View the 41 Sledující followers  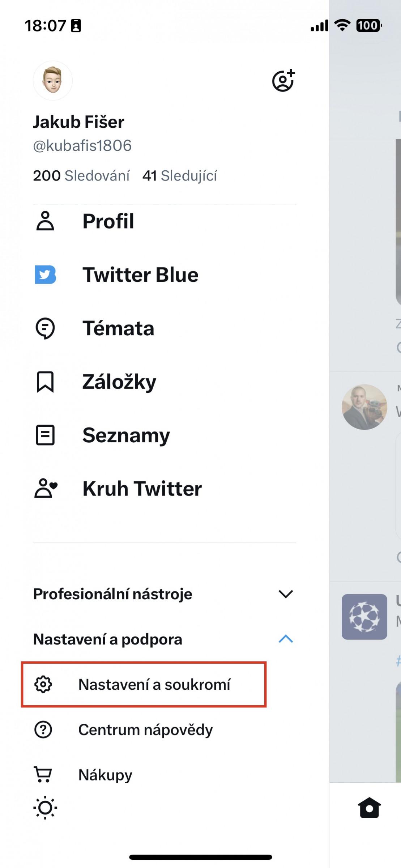coord(180,176)
